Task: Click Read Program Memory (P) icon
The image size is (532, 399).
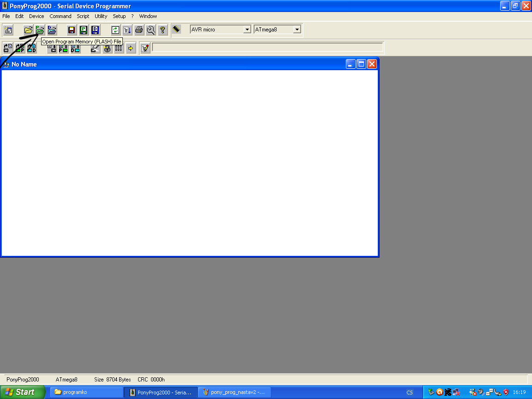Action: [20, 48]
